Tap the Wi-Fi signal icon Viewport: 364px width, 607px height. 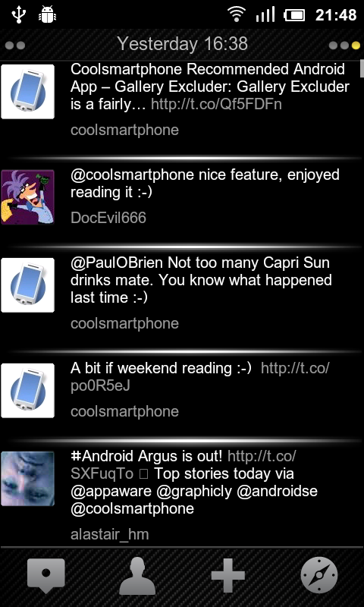237,15
